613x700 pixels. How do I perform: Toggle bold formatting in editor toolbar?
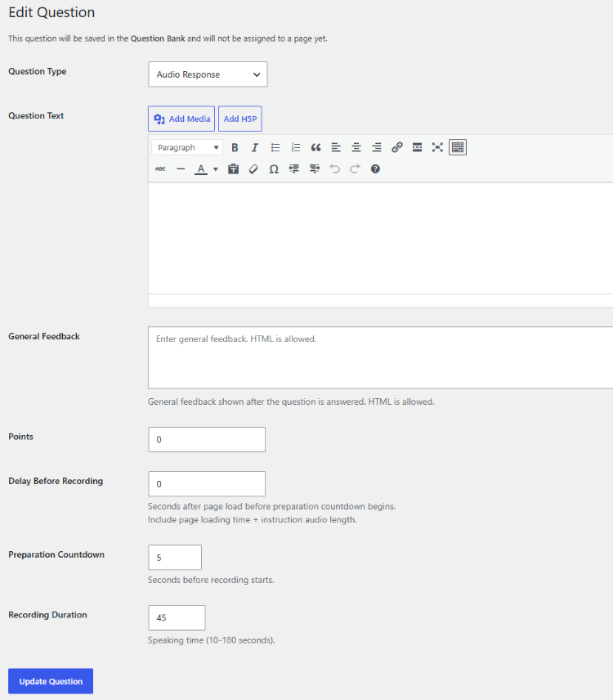(235, 148)
